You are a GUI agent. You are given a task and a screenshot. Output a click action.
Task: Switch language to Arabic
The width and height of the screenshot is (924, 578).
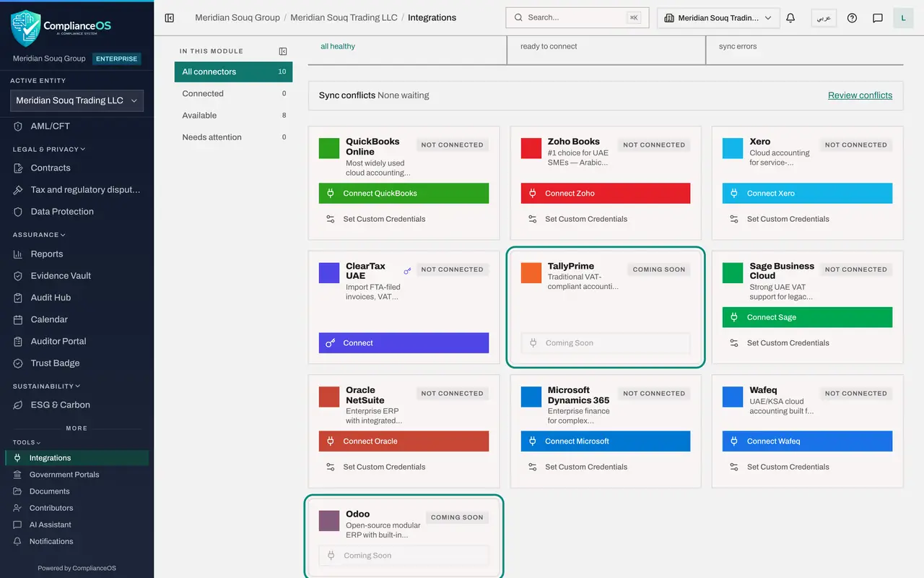click(824, 18)
